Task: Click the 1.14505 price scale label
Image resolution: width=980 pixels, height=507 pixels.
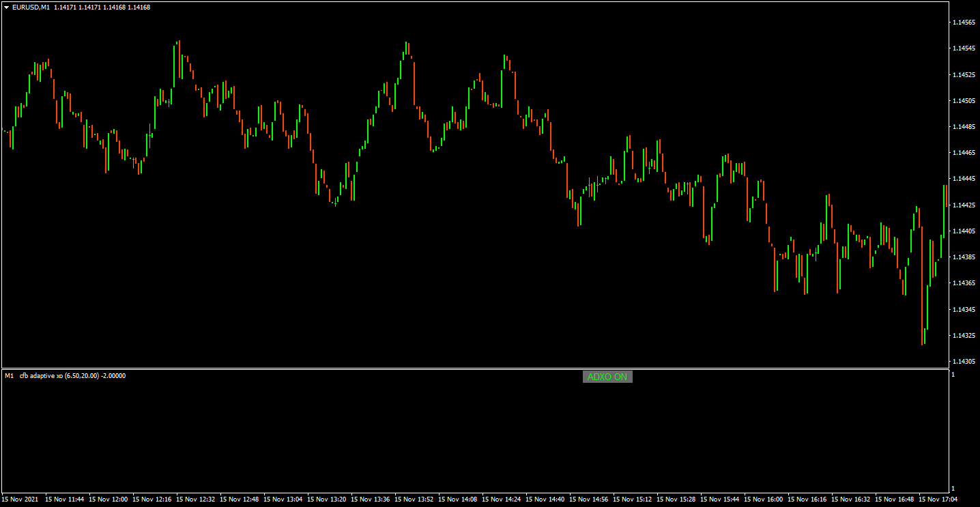Action: (964, 101)
